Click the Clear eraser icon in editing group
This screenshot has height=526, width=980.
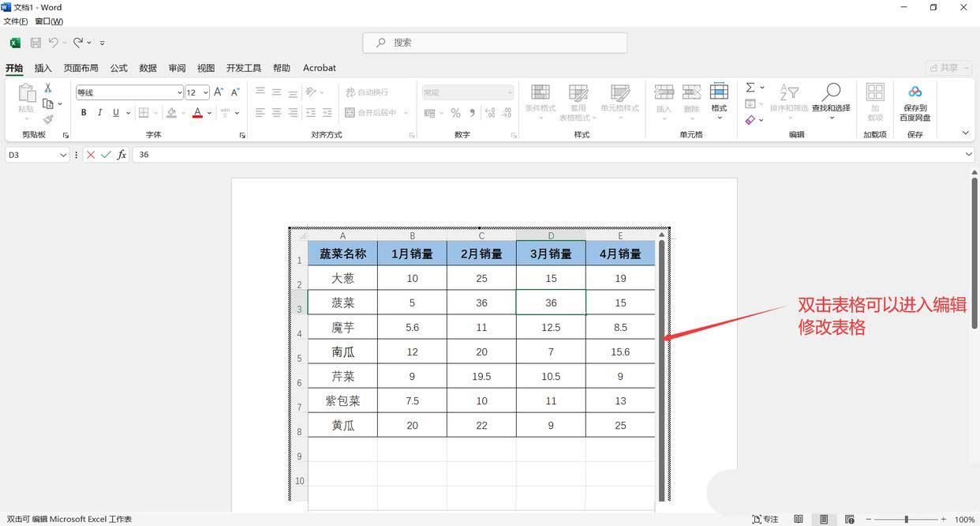[750, 120]
